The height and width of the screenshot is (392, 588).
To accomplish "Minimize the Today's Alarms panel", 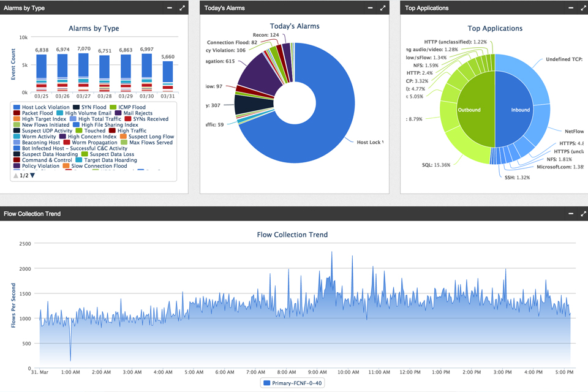I will tap(370, 8).
